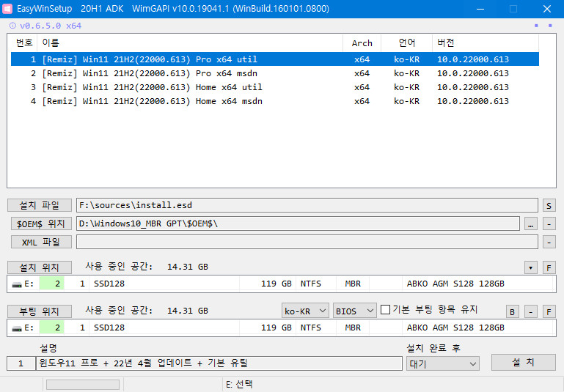Click the minus button beside the B button
Screen dimensions: 564x392
tap(530, 311)
